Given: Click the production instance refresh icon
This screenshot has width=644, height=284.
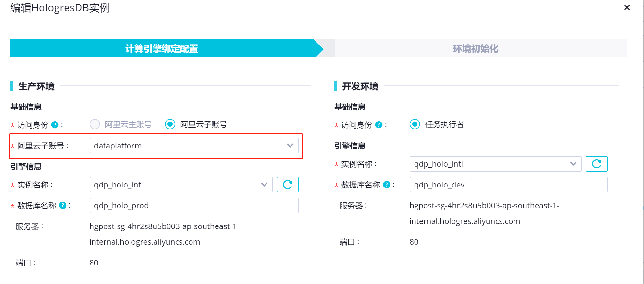Looking at the screenshot, I should 287,185.
